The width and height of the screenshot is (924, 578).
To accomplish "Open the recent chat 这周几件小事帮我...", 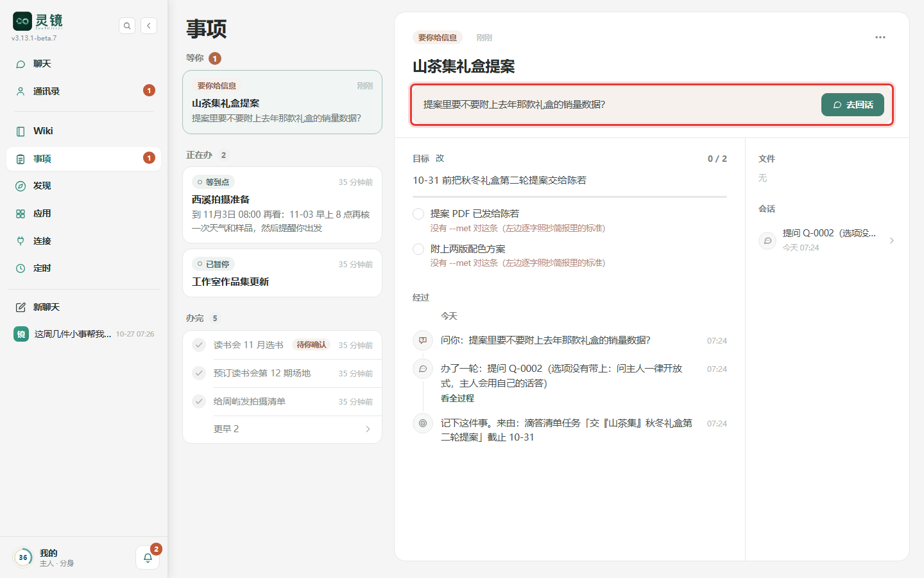I will click(x=83, y=334).
